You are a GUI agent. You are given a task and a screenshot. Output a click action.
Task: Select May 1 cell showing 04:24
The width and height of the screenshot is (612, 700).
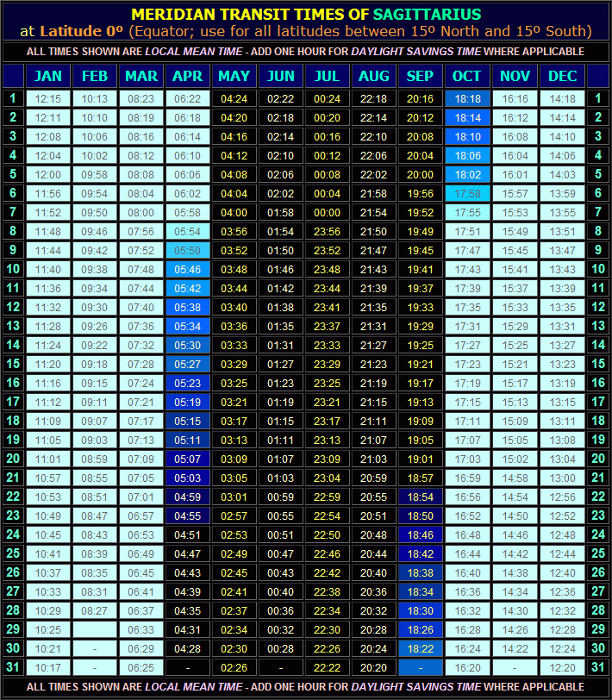coord(234,99)
